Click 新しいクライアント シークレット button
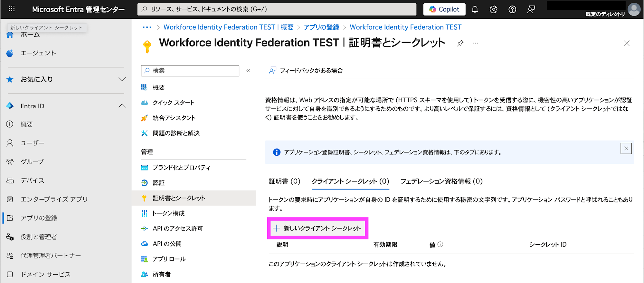The width and height of the screenshot is (644, 283). point(317,229)
